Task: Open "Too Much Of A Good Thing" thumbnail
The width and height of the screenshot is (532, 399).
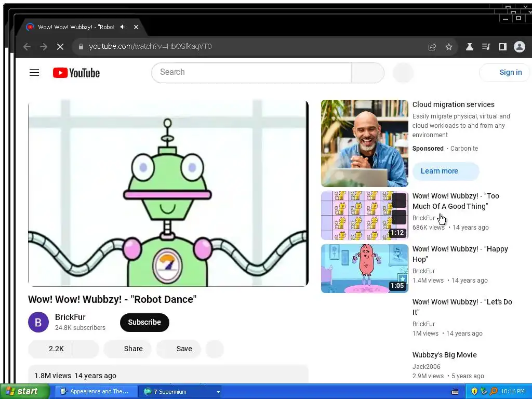Action: pos(364,216)
